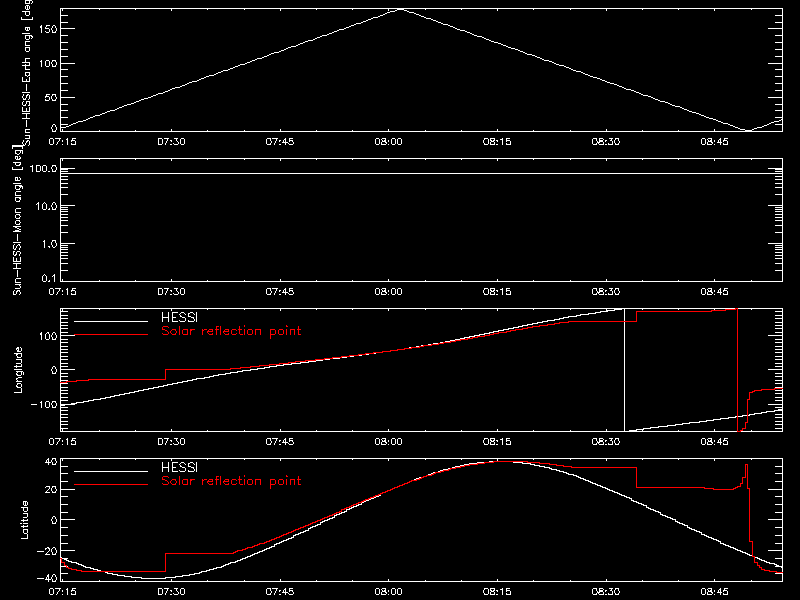Image resolution: width=800 pixels, height=600 pixels.
Task: Click the 08:45 label under the Longitude plot
Action: [x=714, y=442]
